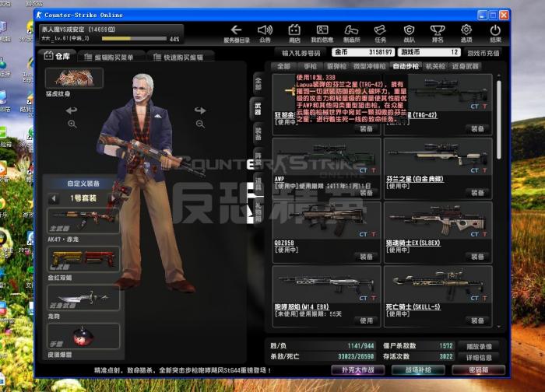Click 详细信息 details button
The width and height of the screenshot is (545, 392).
[x=479, y=357]
